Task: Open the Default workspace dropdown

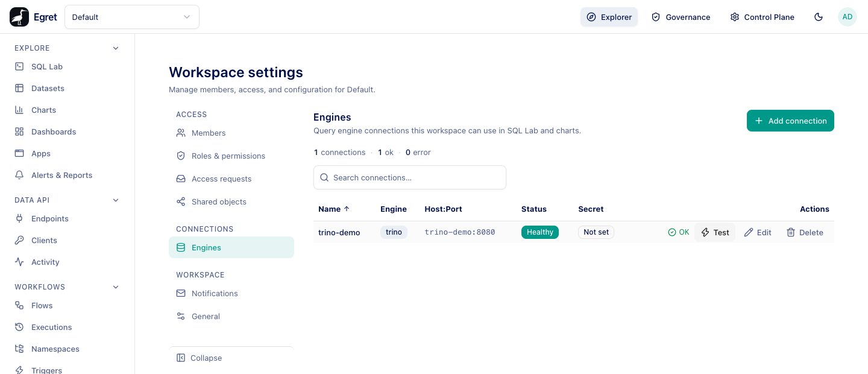Action: coord(132,17)
